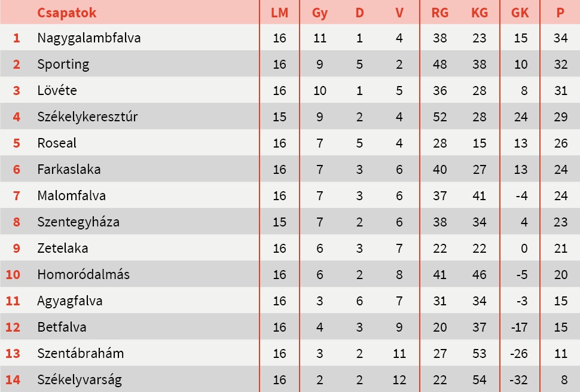The width and height of the screenshot is (580, 392).
Task: Click the Roseal team name
Action: [x=57, y=143]
